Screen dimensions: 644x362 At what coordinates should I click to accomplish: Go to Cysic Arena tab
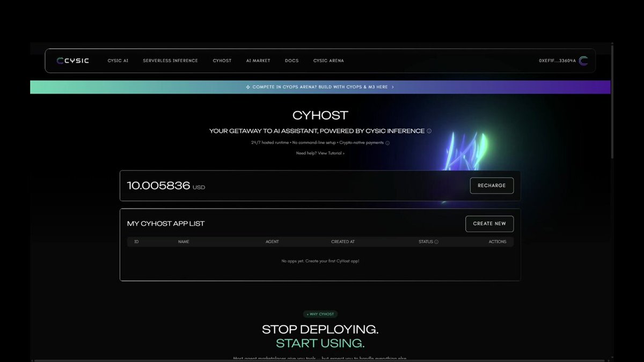328,61
